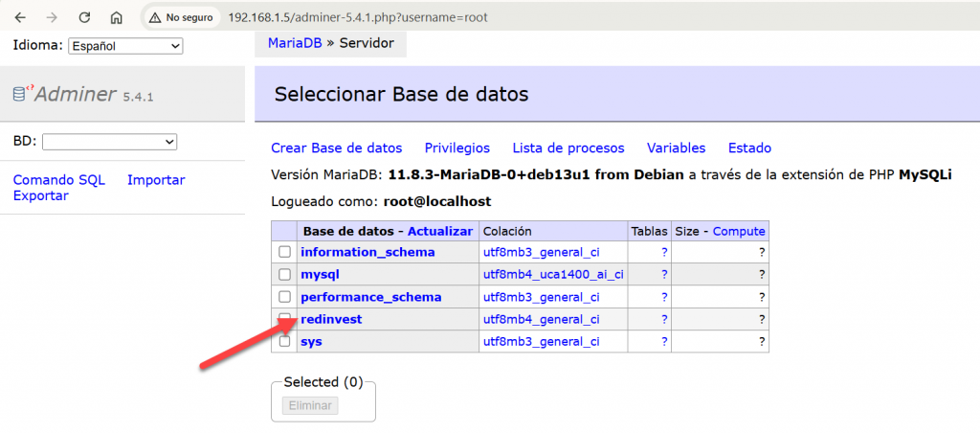Image resolution: width=980 pixels, height=433 pixels.
Task: Click the browser back arrow
Action: click(x=21, y=17)
